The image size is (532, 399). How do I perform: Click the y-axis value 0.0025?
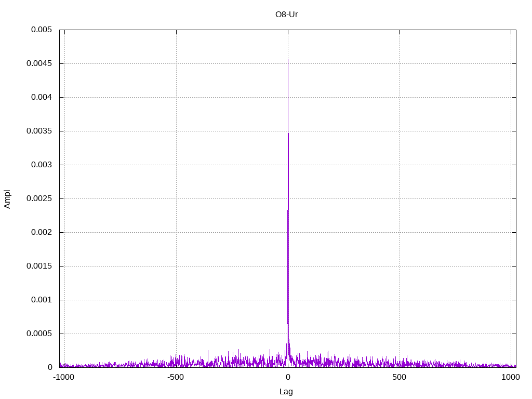tap(39, 198)
